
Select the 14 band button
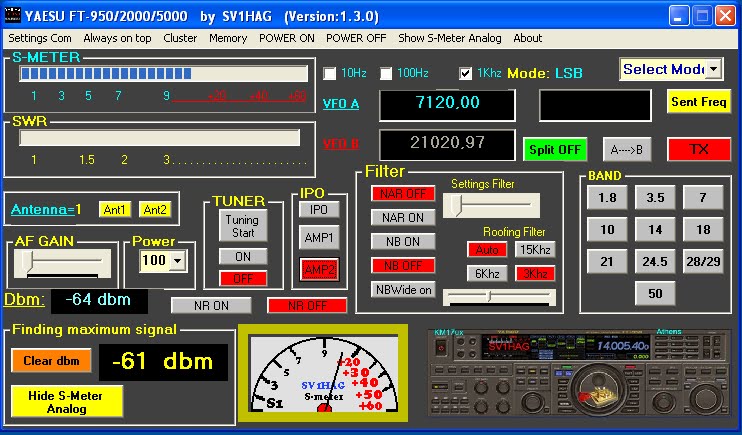(655, 230)
